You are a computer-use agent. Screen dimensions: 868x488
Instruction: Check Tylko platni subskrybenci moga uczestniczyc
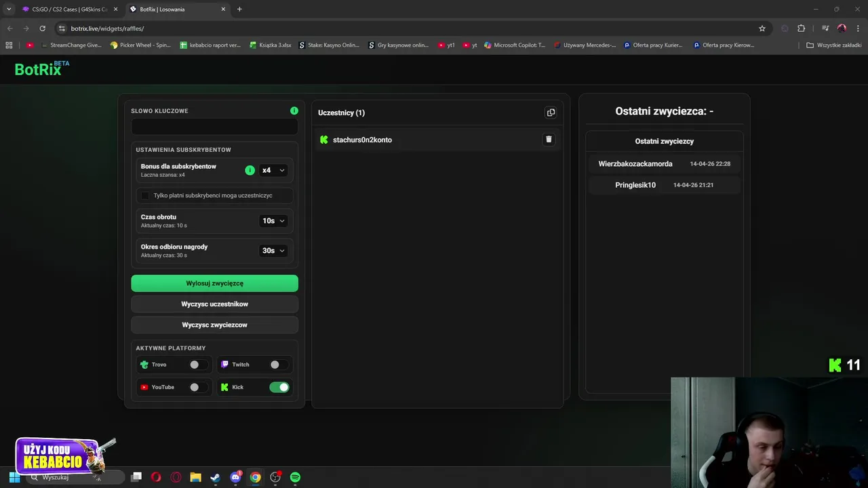point(145,195)
